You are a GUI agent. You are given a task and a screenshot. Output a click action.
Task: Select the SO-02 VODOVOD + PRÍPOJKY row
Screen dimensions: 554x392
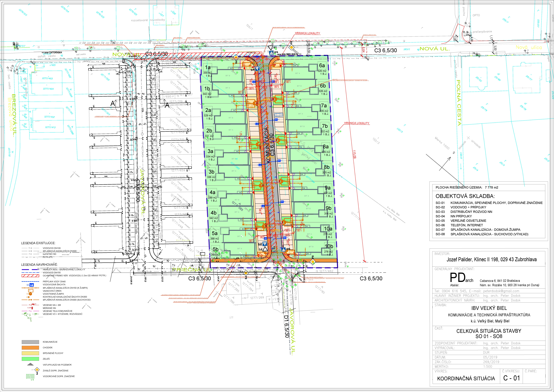[x=461, y=207]
